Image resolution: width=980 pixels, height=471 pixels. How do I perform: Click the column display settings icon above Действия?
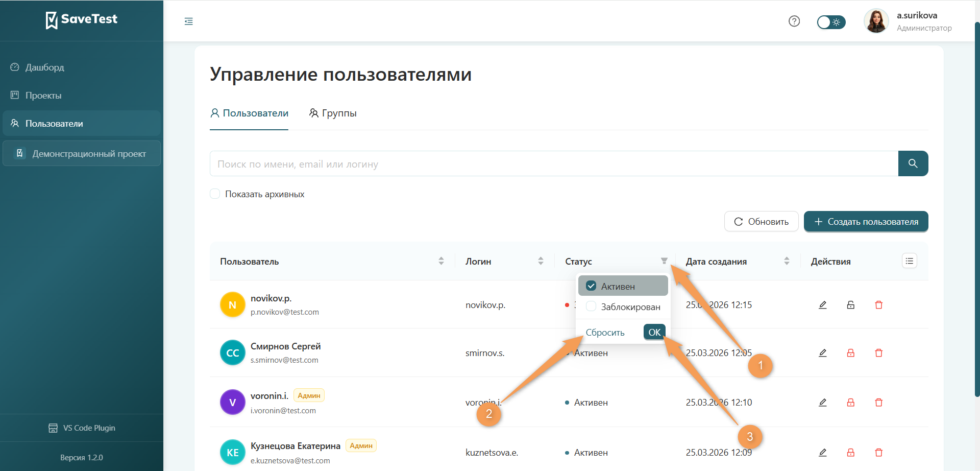pyautogui.click(x=909, y=261)
